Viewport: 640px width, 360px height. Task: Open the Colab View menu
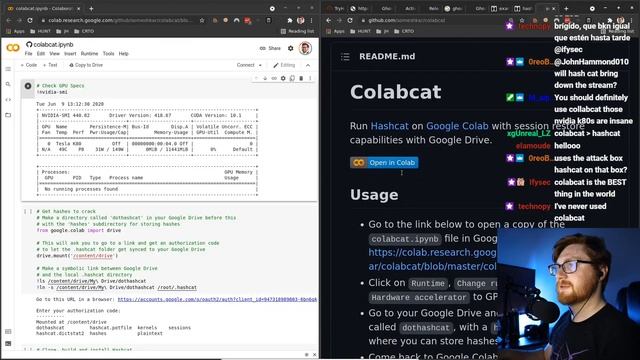point(54,53)
